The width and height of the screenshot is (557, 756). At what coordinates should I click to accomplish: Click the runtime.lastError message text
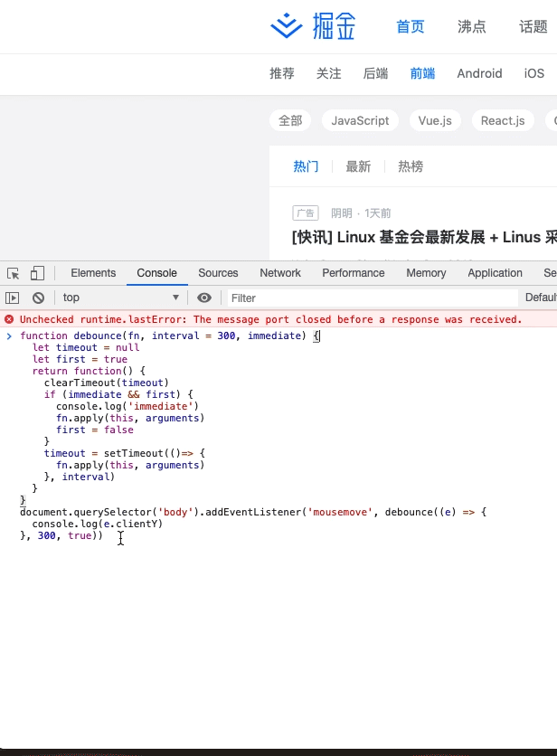(270, 319)
